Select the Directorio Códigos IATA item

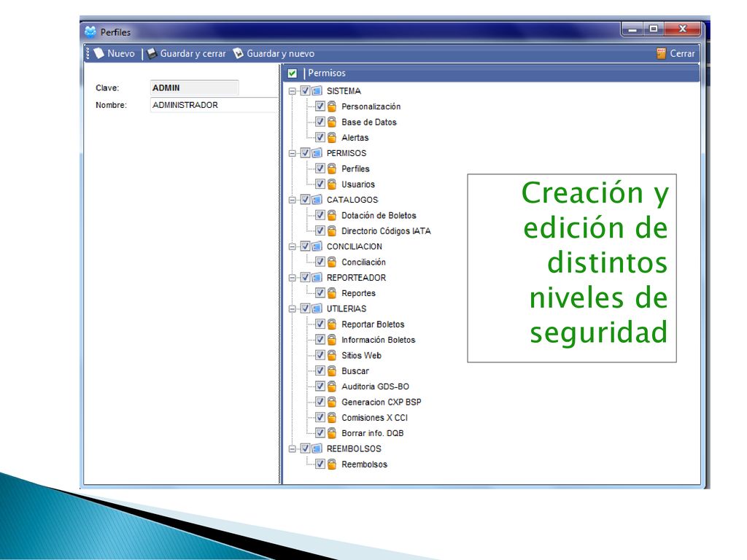386,231
